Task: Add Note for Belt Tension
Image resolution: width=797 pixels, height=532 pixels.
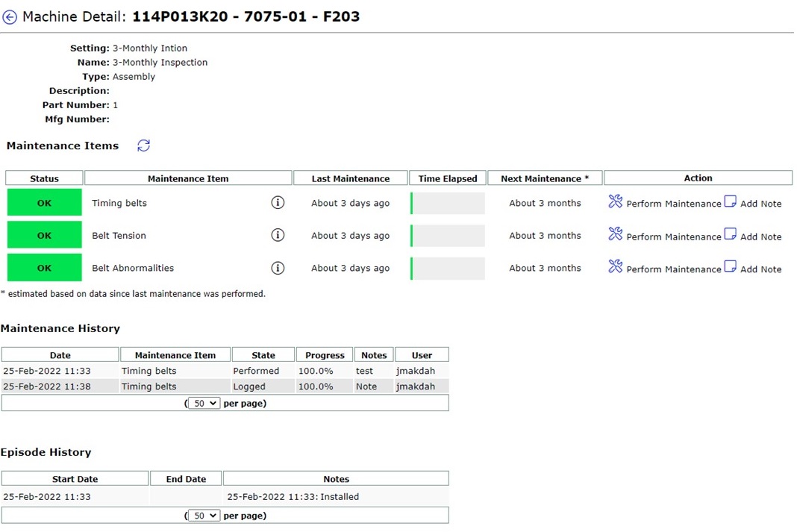Action: 760,237
